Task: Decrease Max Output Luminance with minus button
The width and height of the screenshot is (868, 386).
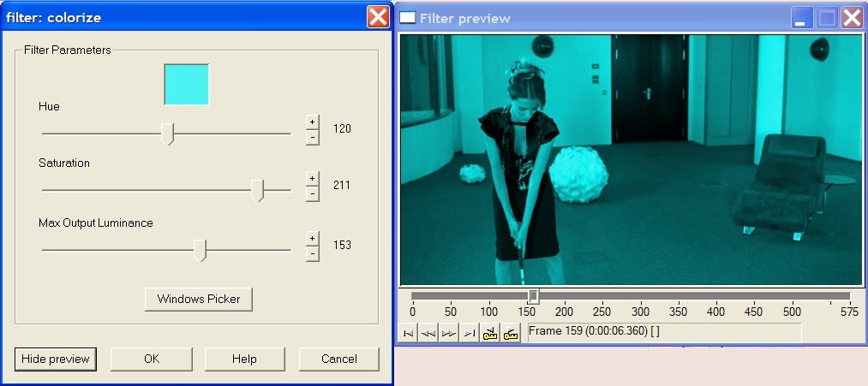Action: coord(312,254)
